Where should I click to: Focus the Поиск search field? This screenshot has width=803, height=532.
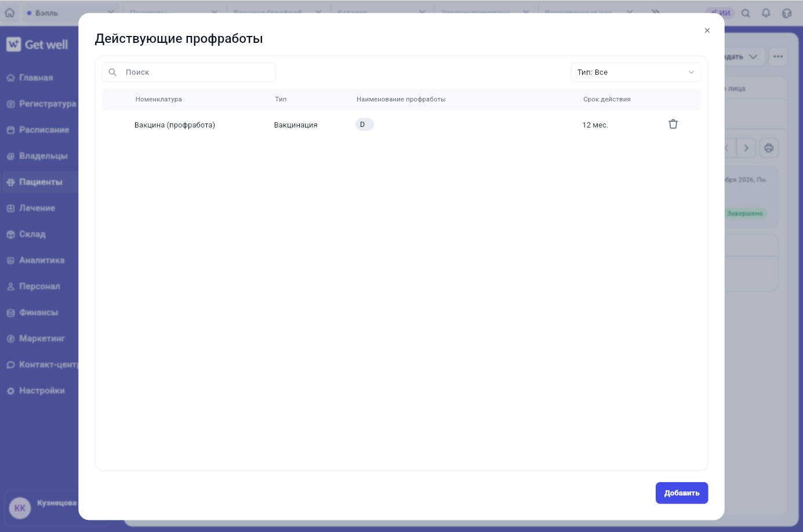[189, 72]
